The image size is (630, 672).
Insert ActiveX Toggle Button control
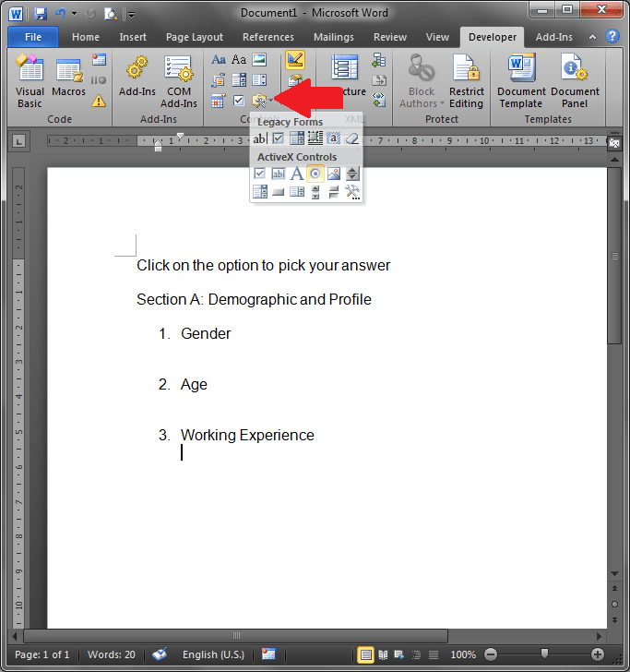(334, 192)
